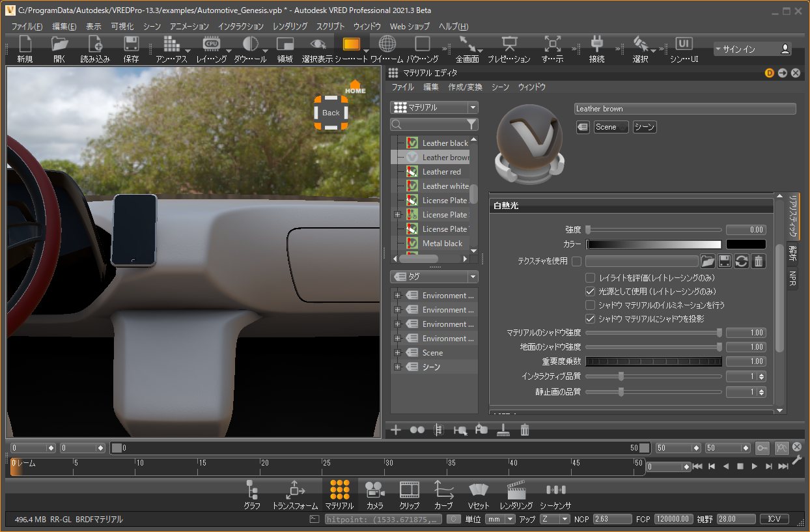Open the サインイン dropdown

coord(753,49)
